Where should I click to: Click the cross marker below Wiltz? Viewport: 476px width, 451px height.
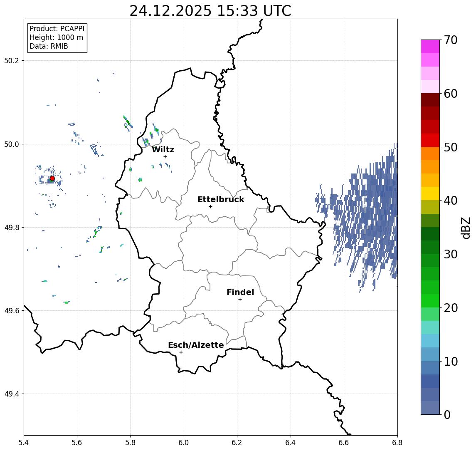pyautogui.click(x=165, y=157)
